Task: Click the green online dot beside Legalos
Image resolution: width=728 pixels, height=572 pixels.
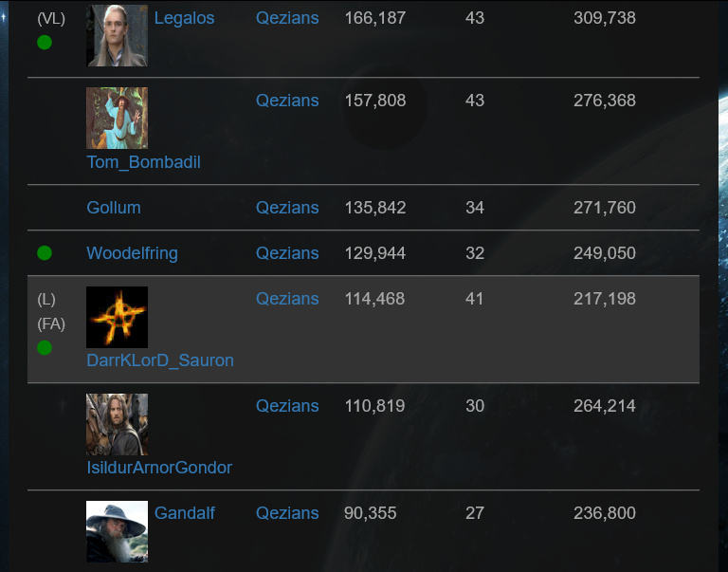Action: coord(45,43)
